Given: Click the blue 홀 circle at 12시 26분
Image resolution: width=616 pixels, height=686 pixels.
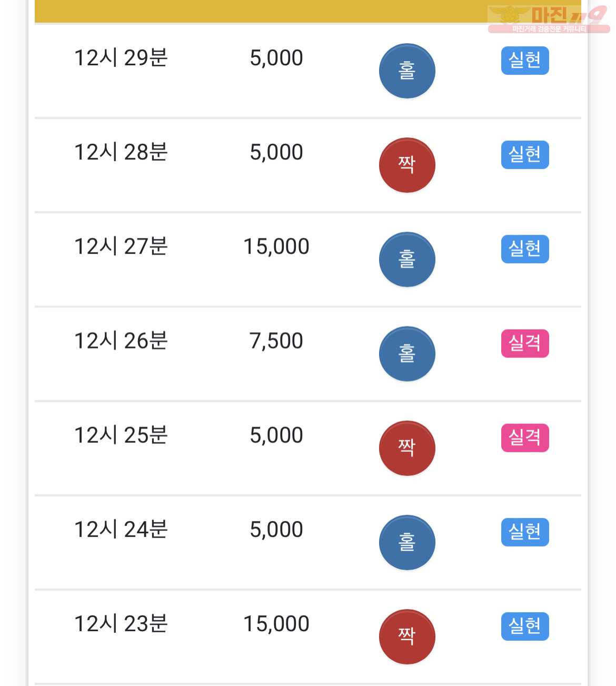Looking at the screenshot, I should coord(407,354).
